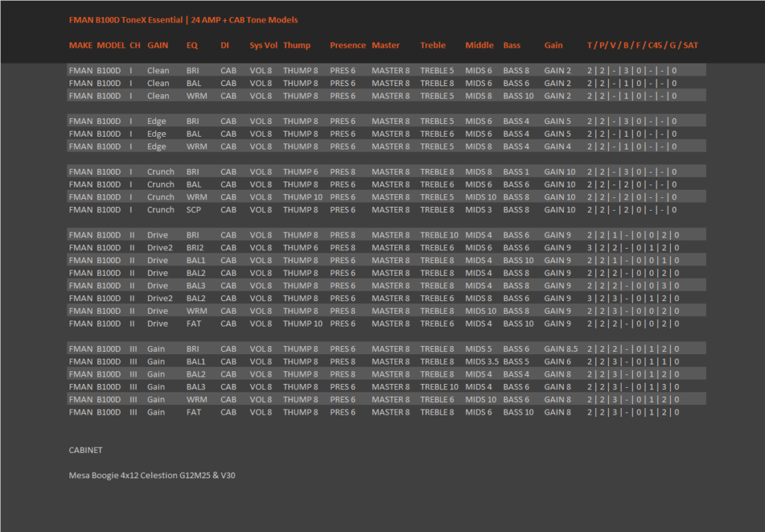This screenshot has width=765, height=532.
Task: Click the title FMAN B100D ToneX Essential
Action: [126, 20]
